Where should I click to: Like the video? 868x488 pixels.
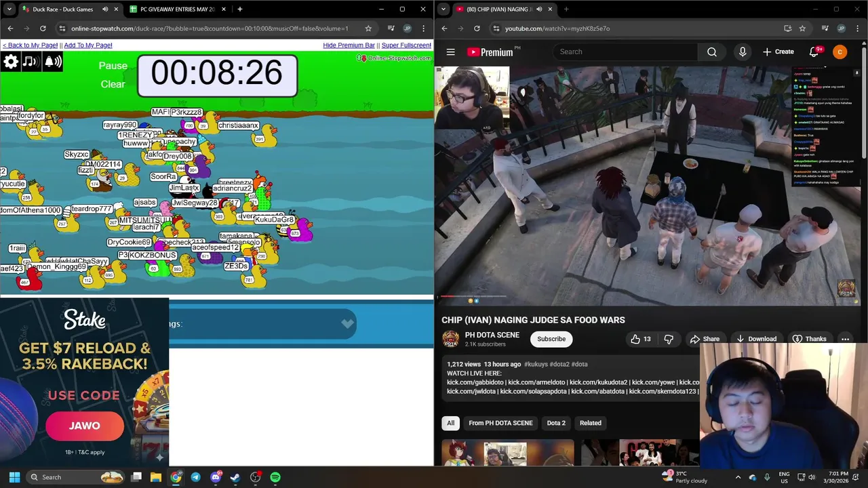click(x=641, y=339)
